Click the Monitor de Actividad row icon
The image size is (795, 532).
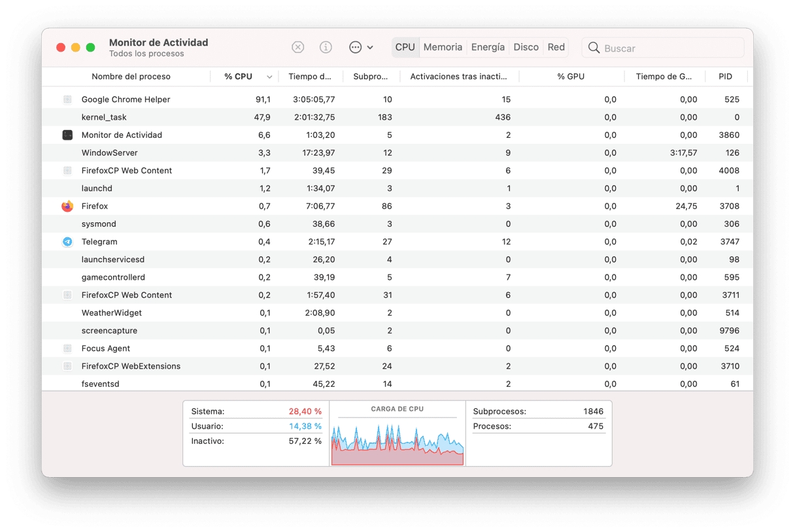pyautogui.click(x=67, y=135)
